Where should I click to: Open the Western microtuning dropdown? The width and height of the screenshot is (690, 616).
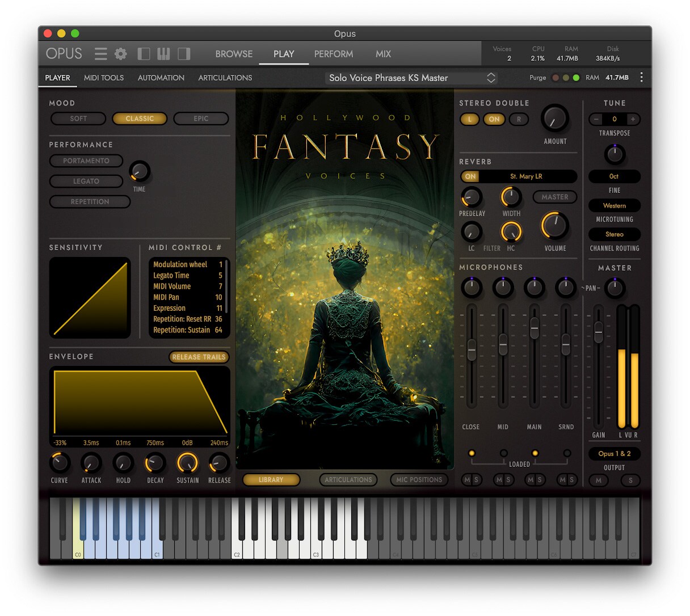pyautogui.click(x=614, y=205)
